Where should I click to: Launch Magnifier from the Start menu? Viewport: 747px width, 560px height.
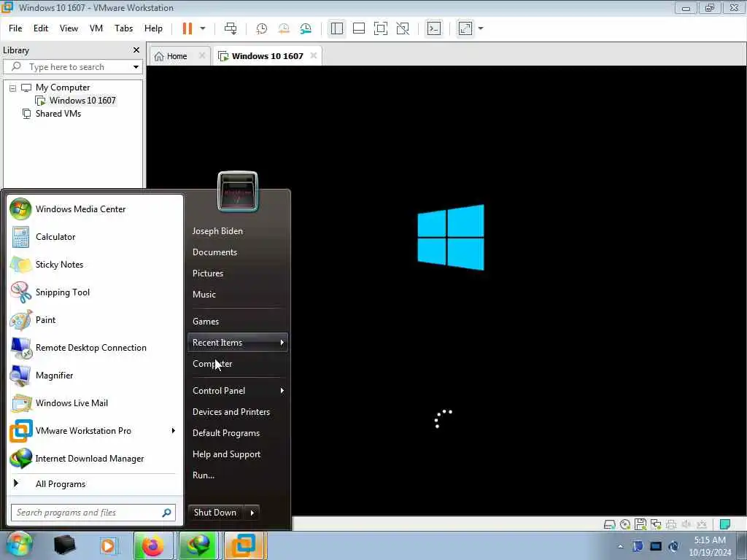pos(96,376)
